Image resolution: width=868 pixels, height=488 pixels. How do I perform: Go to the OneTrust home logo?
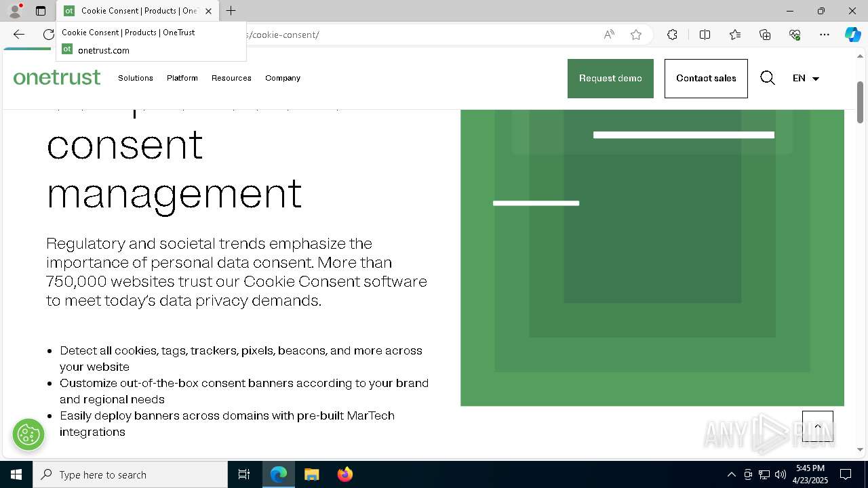57,78
